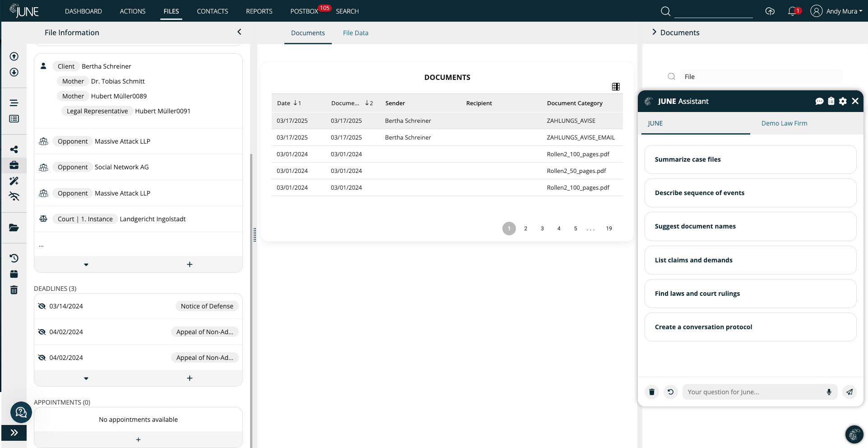Click the chat bubble icon in JUNE Assistant header
The width and height of the screenshot is (868, 448).
coord(819,101)
